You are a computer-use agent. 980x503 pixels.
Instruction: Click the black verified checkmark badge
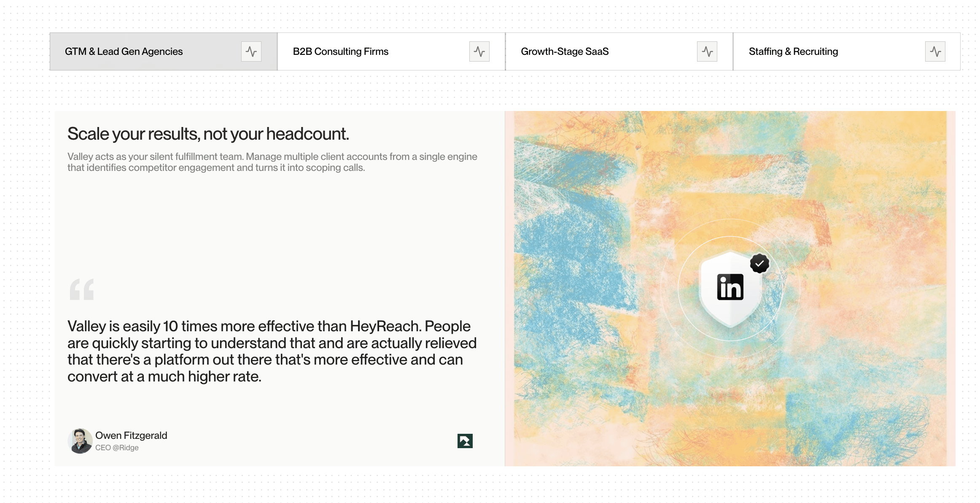pyautogui.click(x=759, y=264)
